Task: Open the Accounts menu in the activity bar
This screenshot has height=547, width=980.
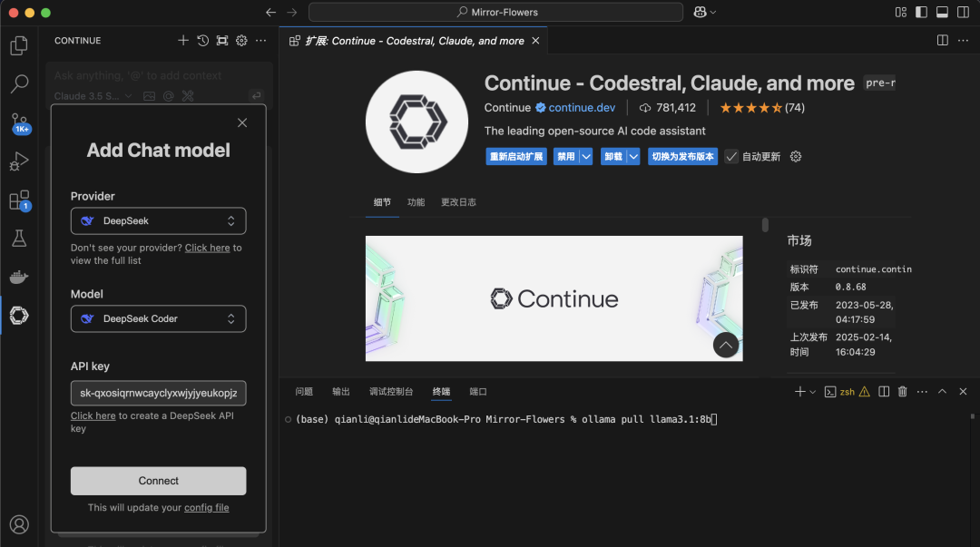Action: (19, 524)
